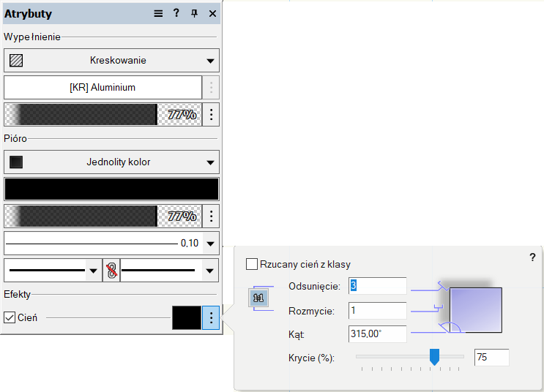Viewport: 544px width, 392px height.
Task: Enable Rzucany cień z klasy checkbox
Action: (253, 264)
